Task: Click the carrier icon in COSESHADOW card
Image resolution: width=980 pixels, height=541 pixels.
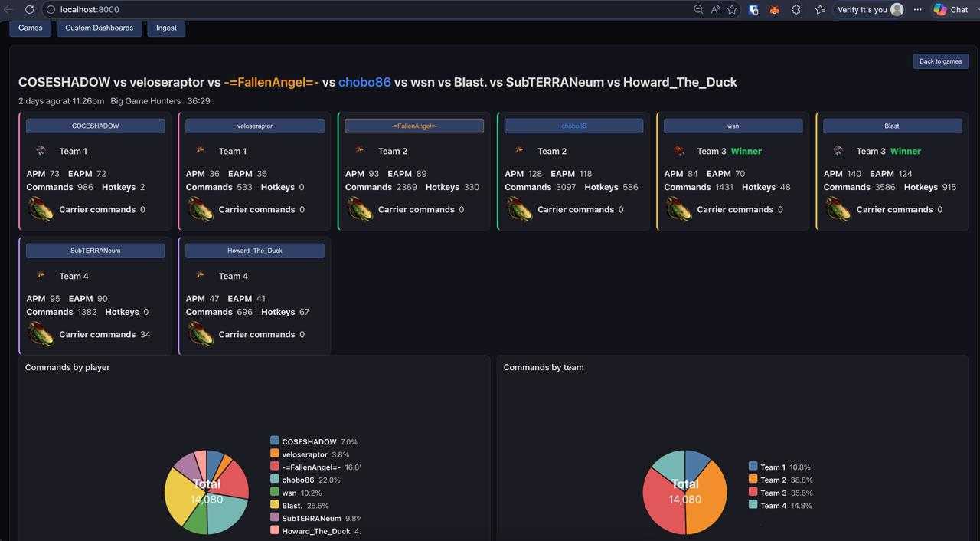Action: click(x=41, y=209)
